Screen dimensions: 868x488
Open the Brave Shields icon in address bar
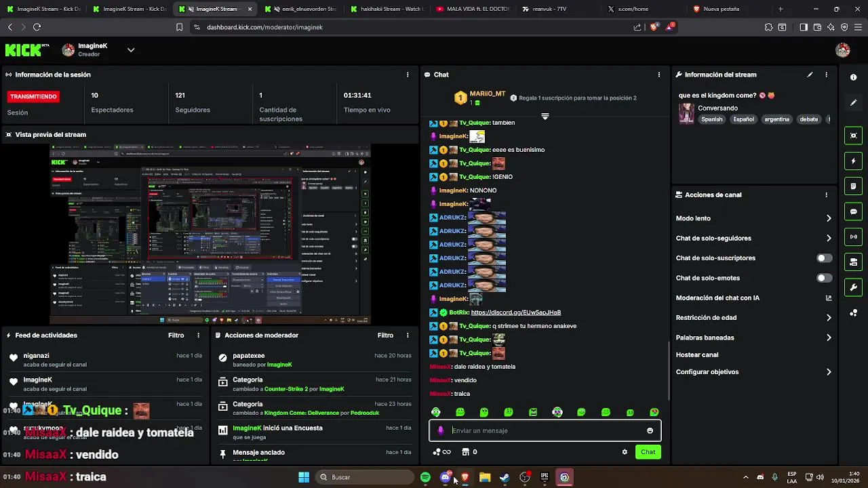[x=654, y=27]
